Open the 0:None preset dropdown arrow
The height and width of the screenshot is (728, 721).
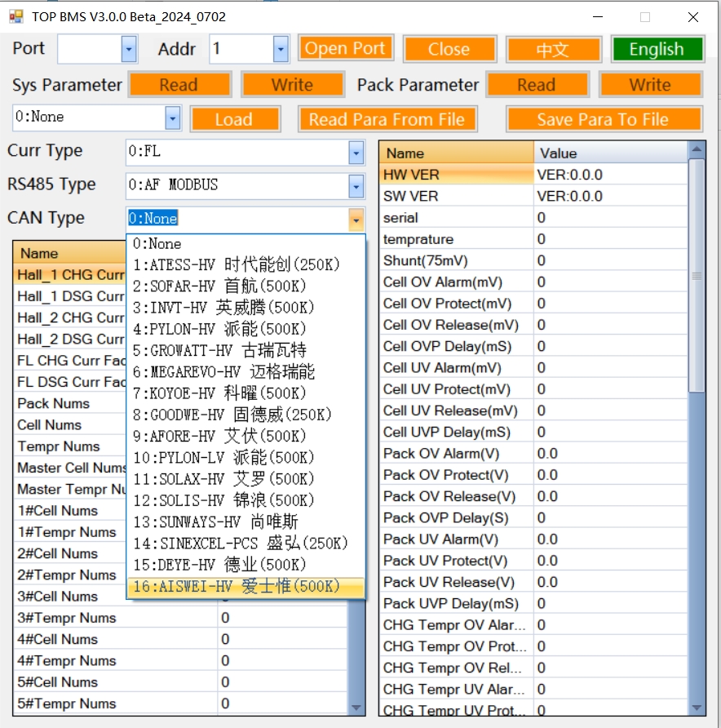[173, 118]
